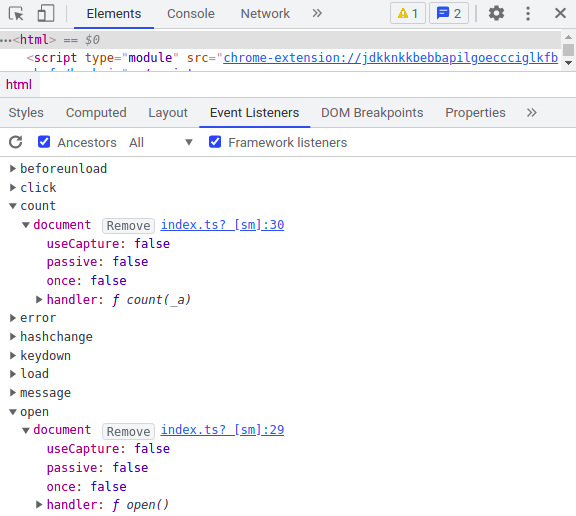
Task: Switch to the Console tab
Action: pos(191,14)
